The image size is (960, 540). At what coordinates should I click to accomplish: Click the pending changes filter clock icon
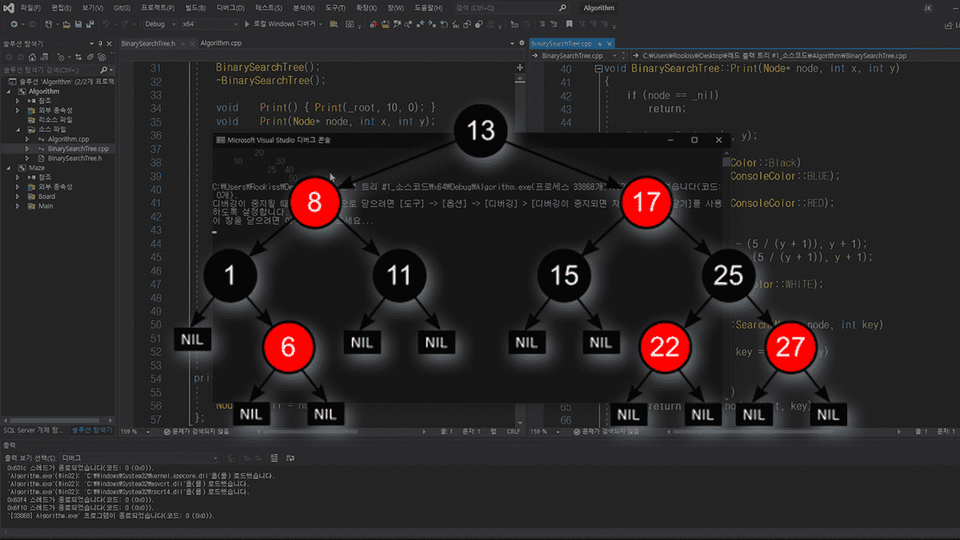[61, 57]
